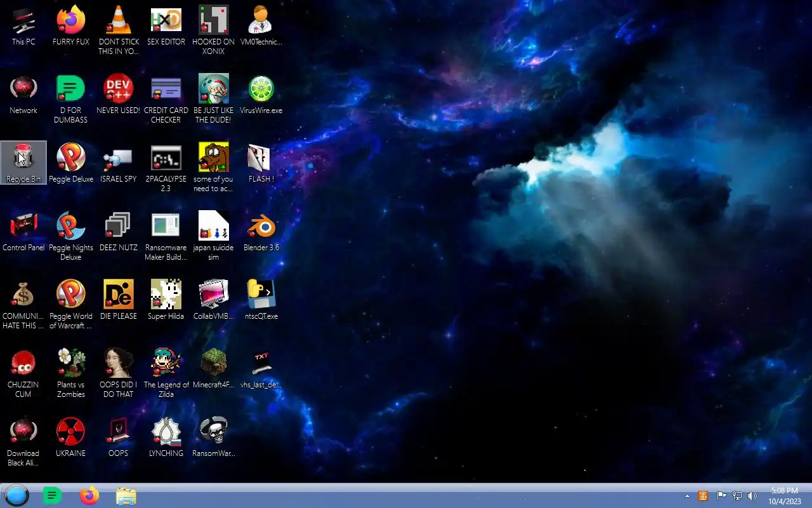The image size is (812, 508).
Task: Show hidden system tray icons
Action: pyautogui.click(x=687, y=496)
